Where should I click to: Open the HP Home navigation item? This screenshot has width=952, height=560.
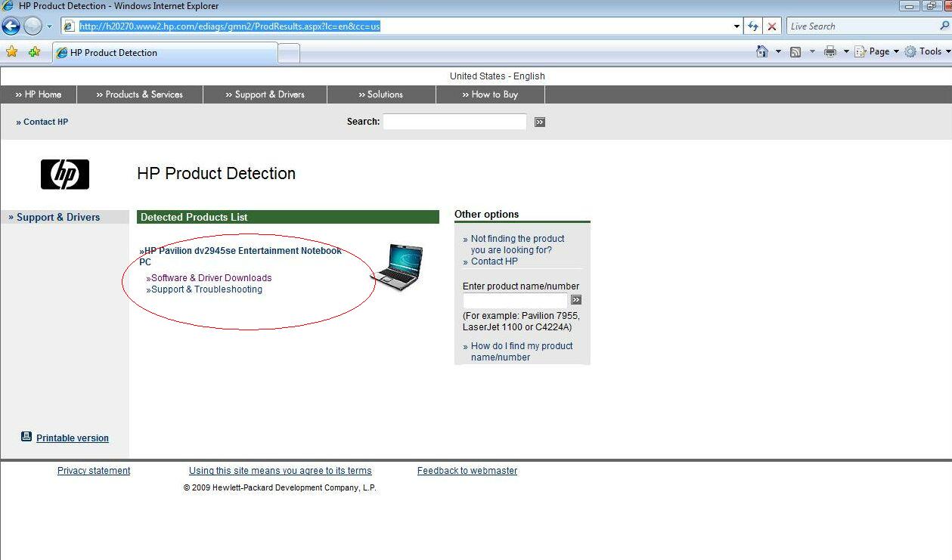click(39, 94)
